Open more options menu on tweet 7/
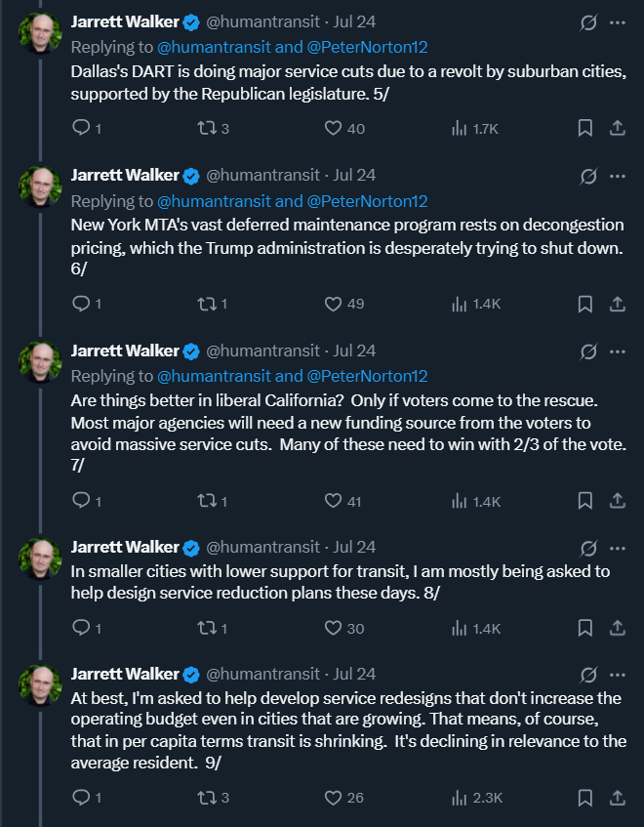The width and height of the screenshot is (644, 827). [x=618, y=351]
